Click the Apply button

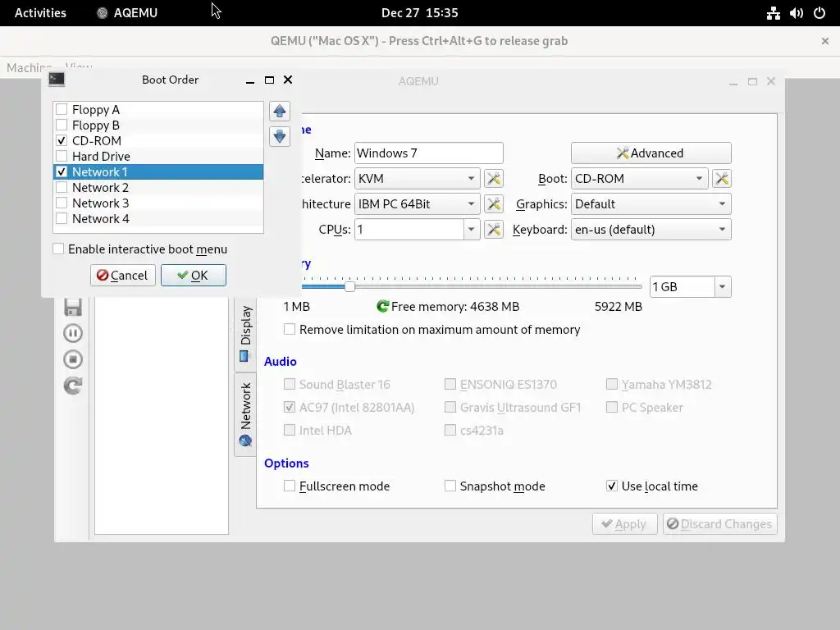[624, 524]
